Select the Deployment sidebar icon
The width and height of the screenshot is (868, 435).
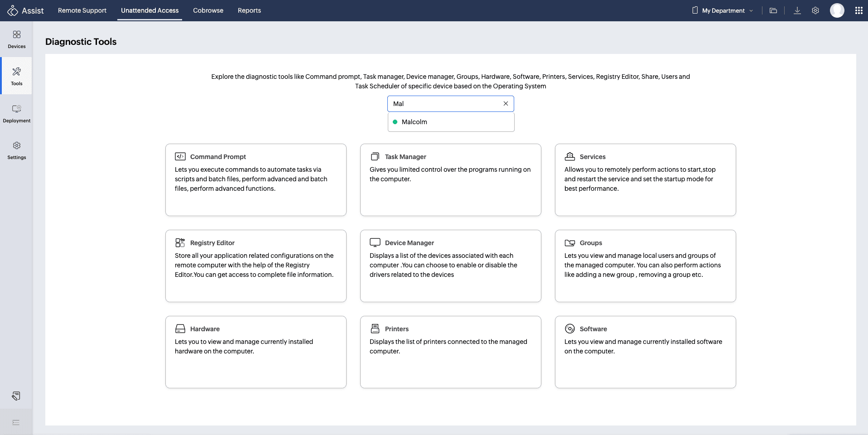(x=16, y=113)
